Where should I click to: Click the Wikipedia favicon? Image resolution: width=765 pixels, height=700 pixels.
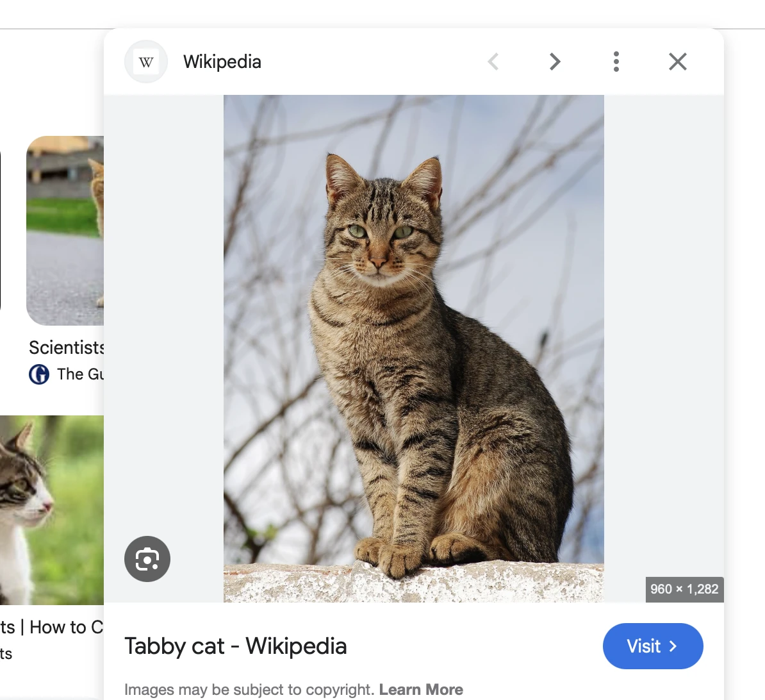(145, 62)
